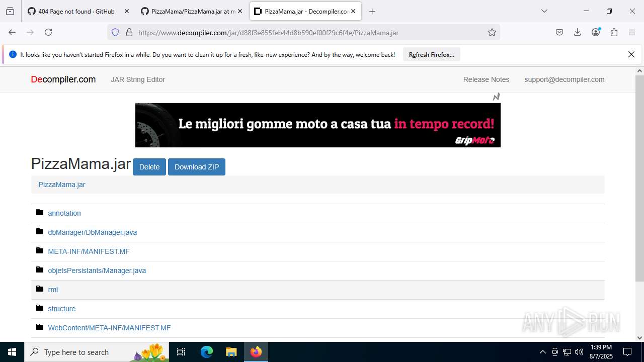Go back to previous page

coord(12,32)
